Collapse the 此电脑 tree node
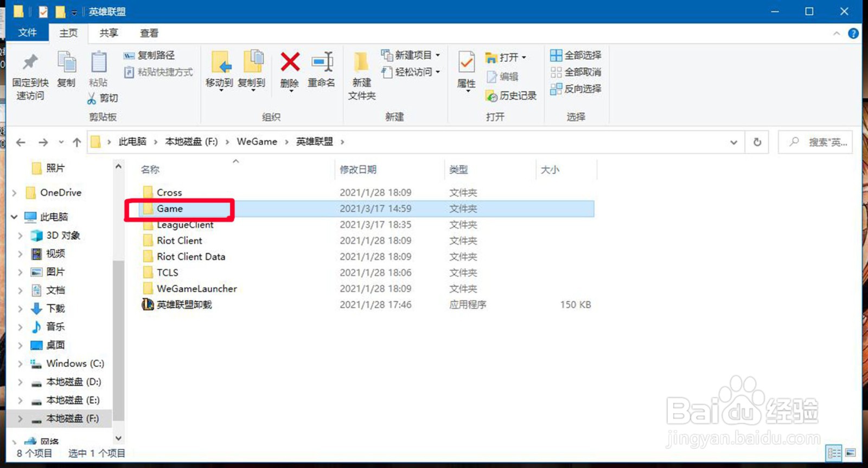This screenshot has height=468, width=868. [14, 217]
